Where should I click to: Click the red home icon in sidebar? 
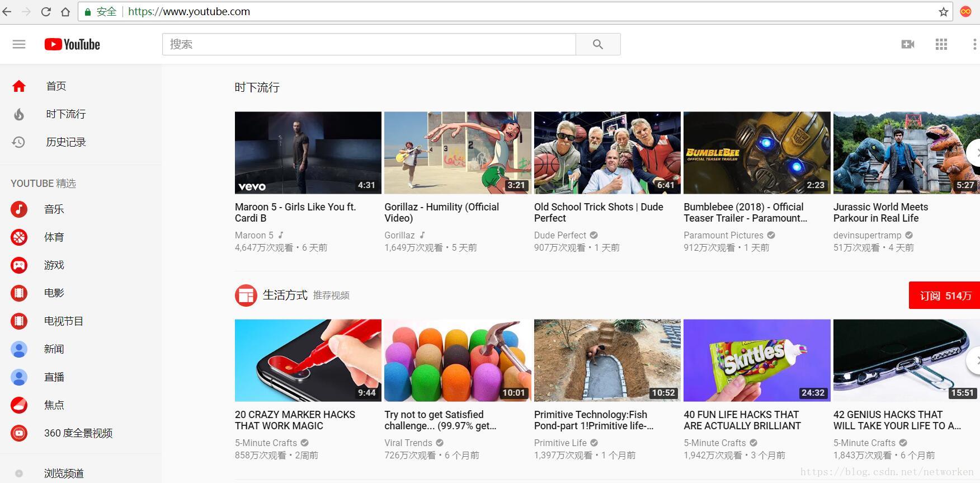(x=19, y=86)
